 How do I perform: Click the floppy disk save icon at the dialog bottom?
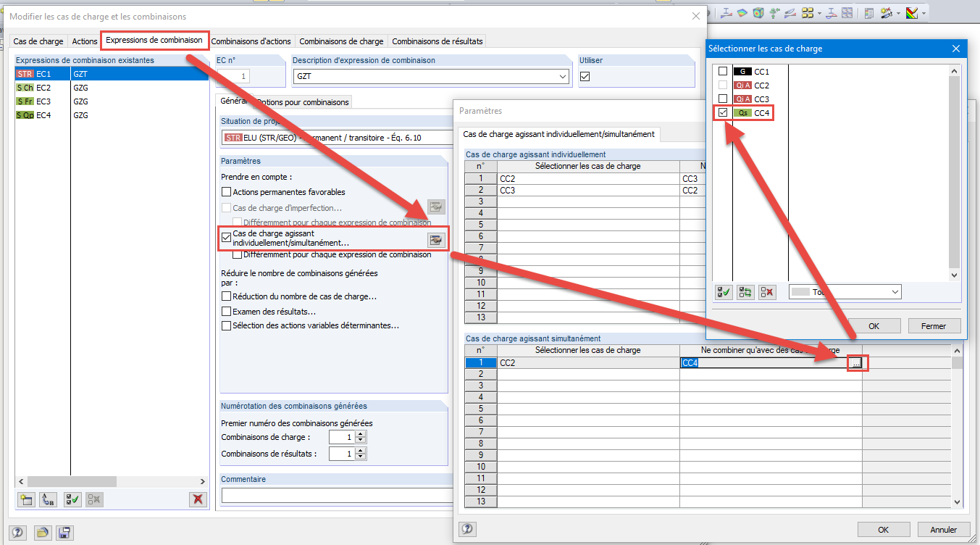coord(65,533)
